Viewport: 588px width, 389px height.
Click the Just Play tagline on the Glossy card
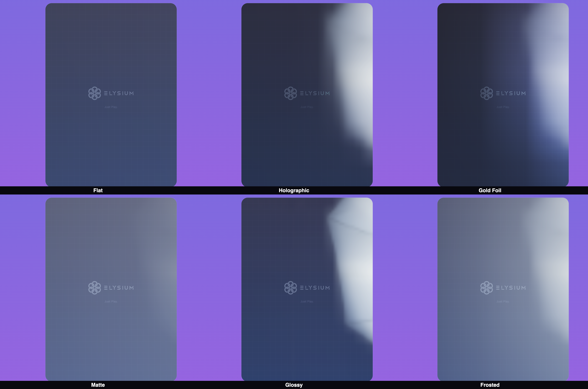(x=307, y=301)
